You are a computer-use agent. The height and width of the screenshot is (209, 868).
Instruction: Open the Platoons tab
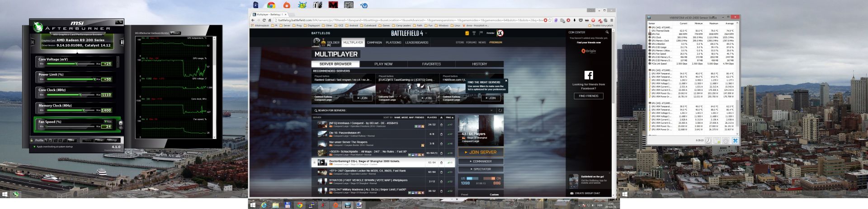pyautogui.click(x=393, y=42)
